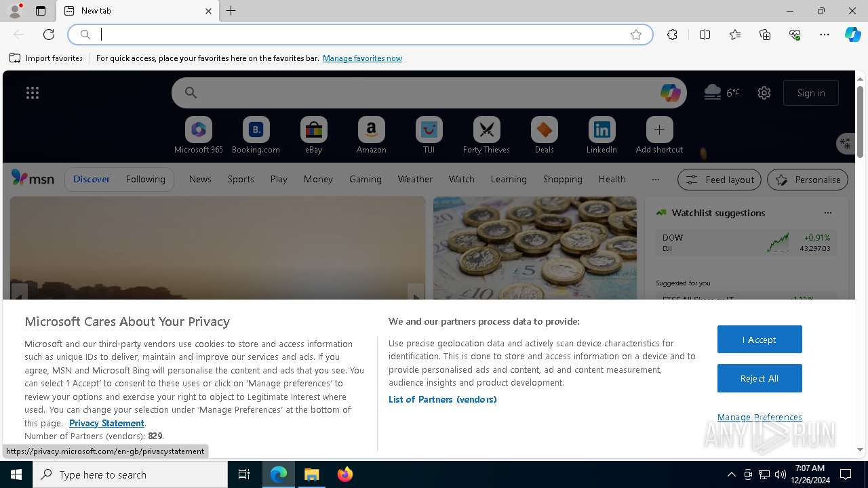Click I Accept cookies button
The height and width of the screenshot is (488, 868).
pos(759,340)
